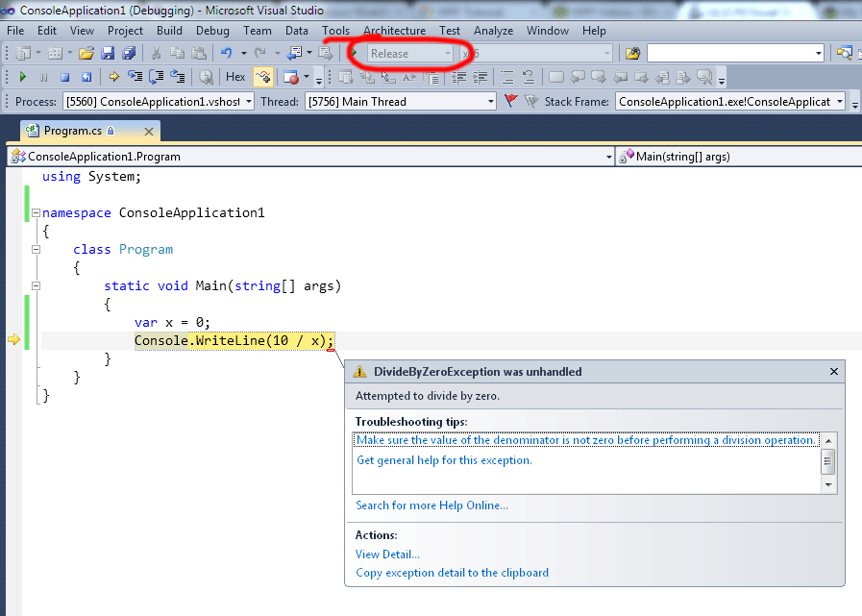Click the Add New Item icon
The image size is (862, 616).
[x=55, y=54]
